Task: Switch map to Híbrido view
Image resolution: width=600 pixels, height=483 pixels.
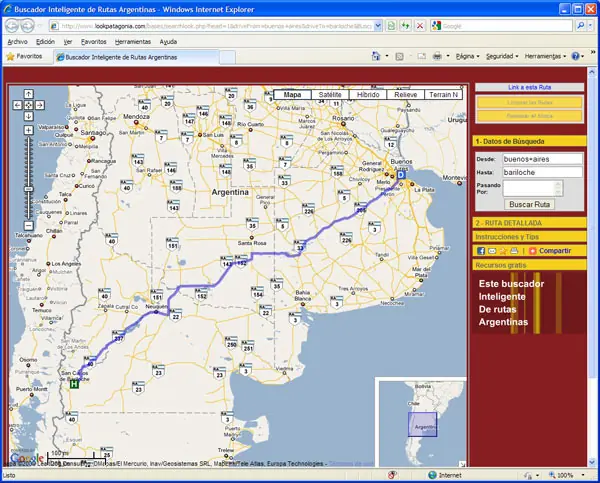Action: tap(368, 95)
